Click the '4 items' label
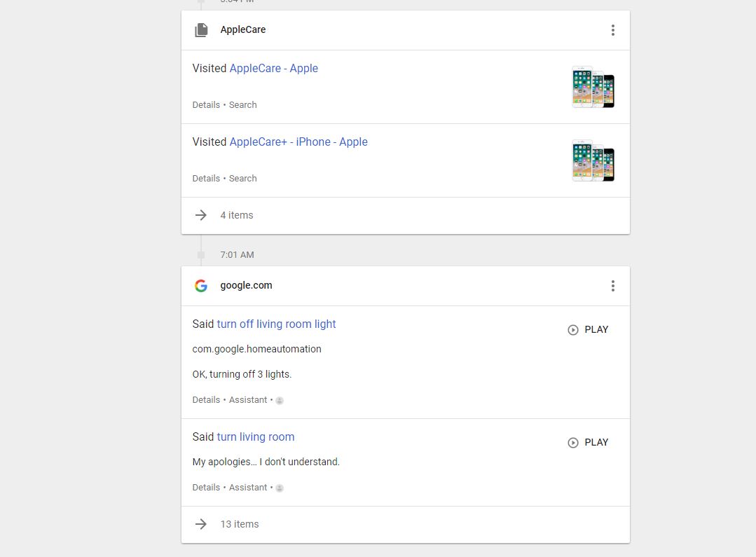This screenshot has width=756, height=557. (237, 215)
